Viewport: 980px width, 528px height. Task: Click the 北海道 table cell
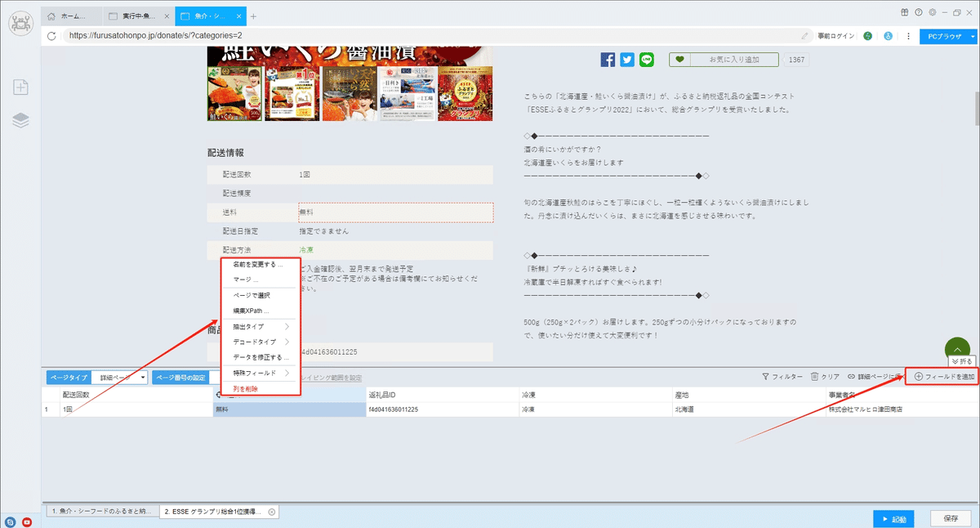point(749,409)
